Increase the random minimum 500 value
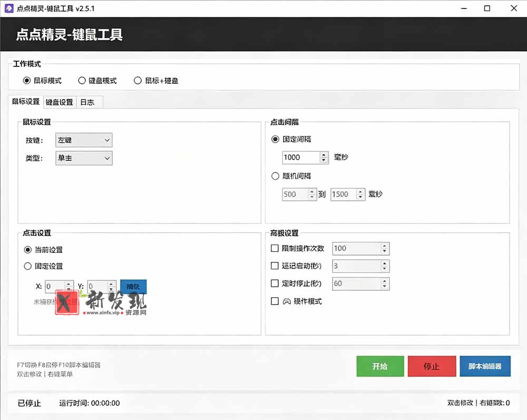This screenshot has width=527, height=420. (312, 191)
